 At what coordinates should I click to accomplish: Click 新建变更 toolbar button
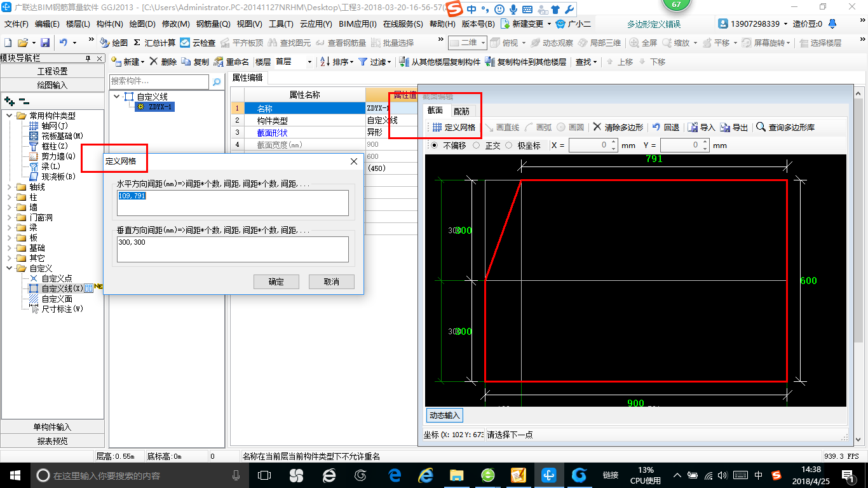point(525,24)
